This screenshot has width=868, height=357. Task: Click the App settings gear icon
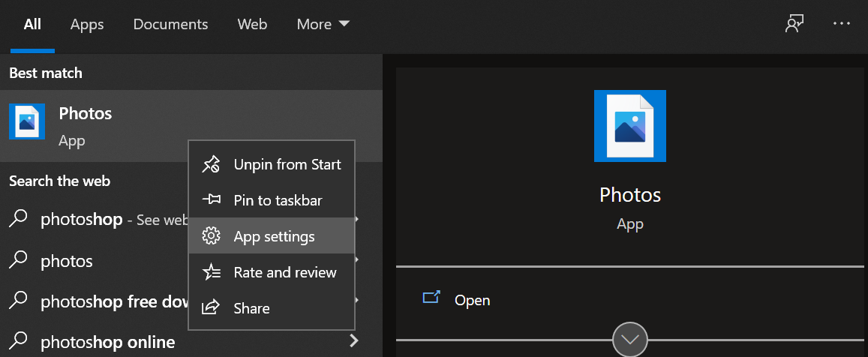[x=212, y=236]
